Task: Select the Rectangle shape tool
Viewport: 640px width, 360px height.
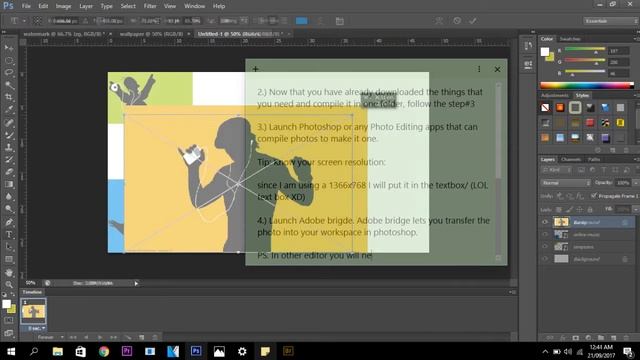Action: (x=9, y=260)
